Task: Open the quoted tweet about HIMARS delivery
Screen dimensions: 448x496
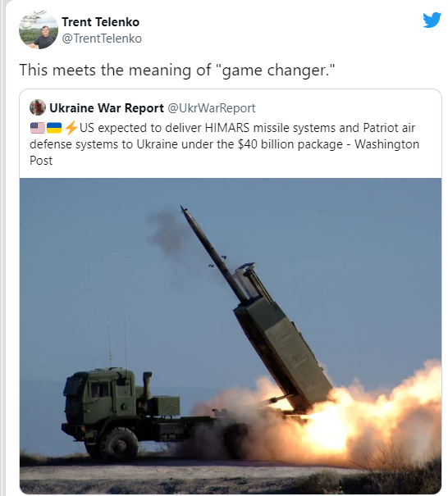Action: pyautogui.click(x=231, y=291)
